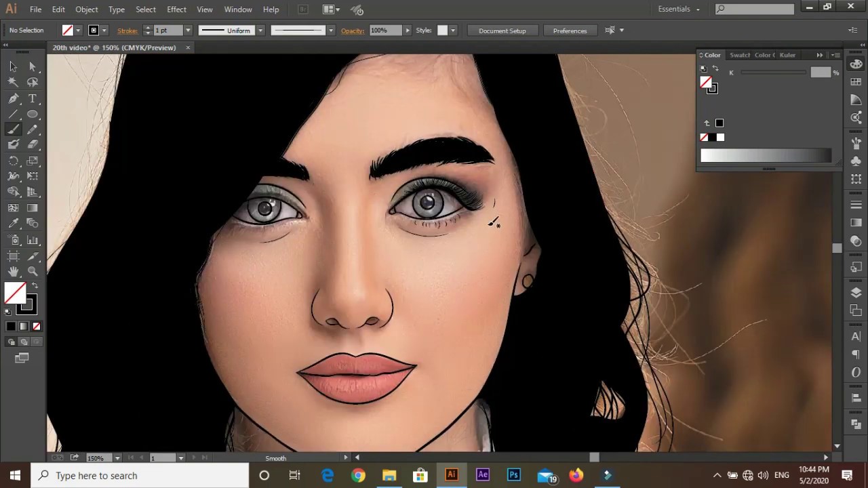This screenshot has width=868, height=488.
Task: Swap fill and stroke in the toolbox
Action: [35, 285]
